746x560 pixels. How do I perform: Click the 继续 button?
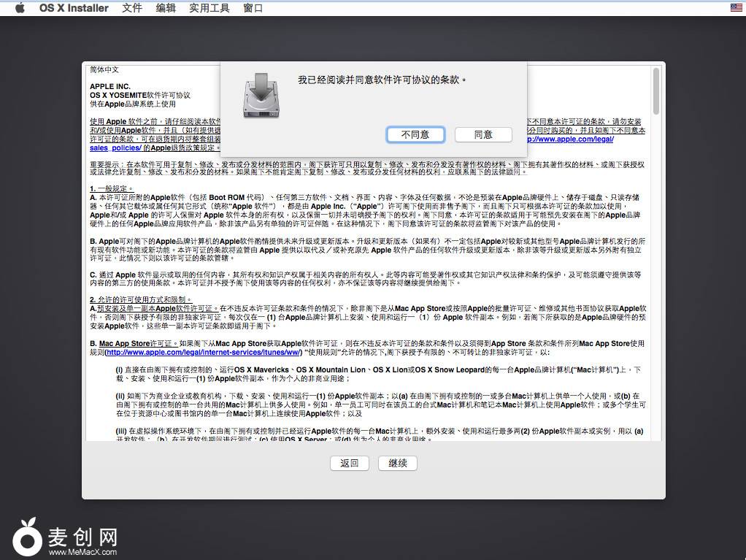tap(398, 463)
